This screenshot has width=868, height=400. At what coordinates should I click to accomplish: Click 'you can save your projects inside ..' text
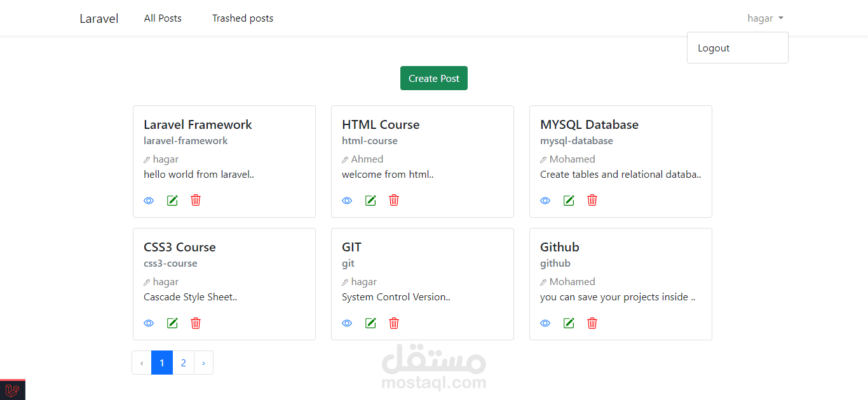coord(618,297)
